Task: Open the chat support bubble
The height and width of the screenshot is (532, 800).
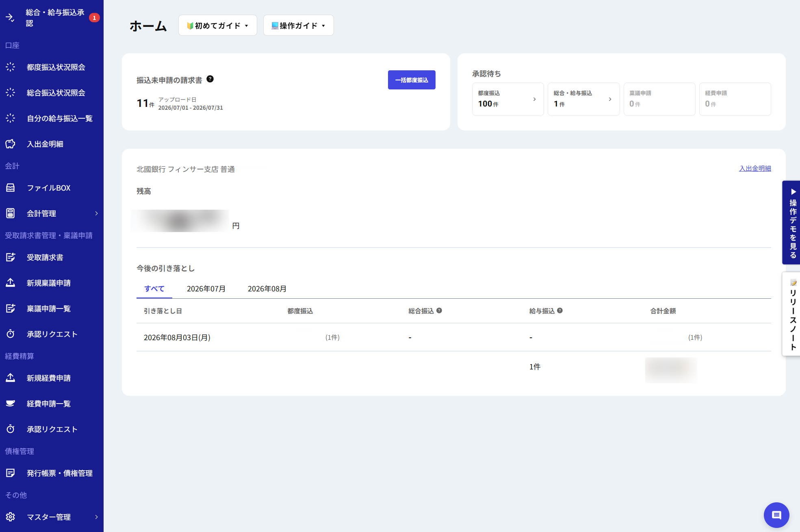Action: pyautogui.click(x=776, y=515)
